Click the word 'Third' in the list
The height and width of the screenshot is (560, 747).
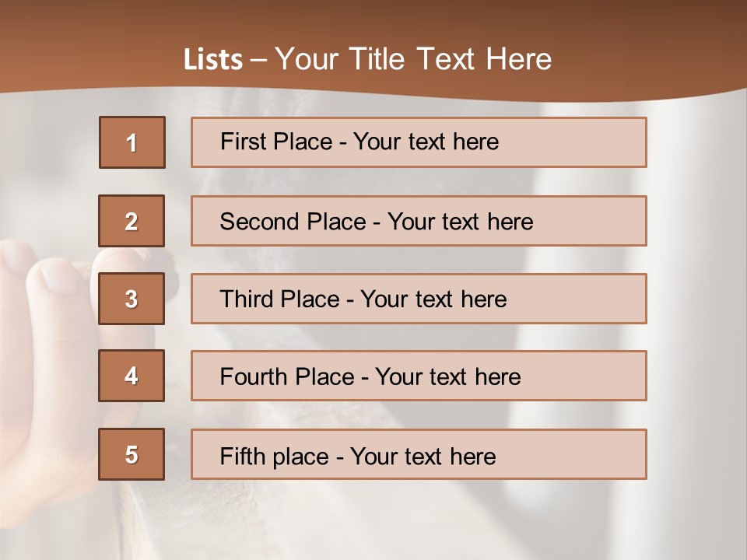tap(246, 299)
